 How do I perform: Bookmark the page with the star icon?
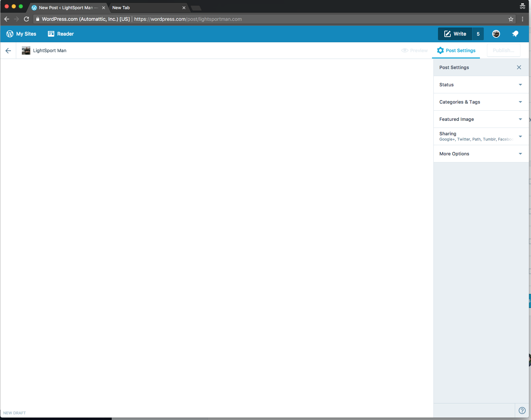coord(511,19)
